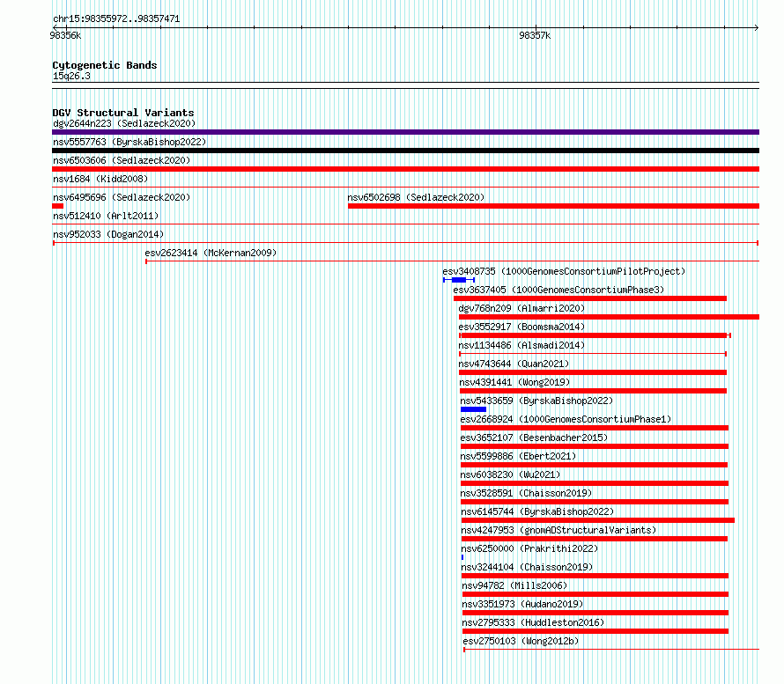Click the dgv2644n223 (Sedlazeck2020) variant label

(x=124, y=123)
